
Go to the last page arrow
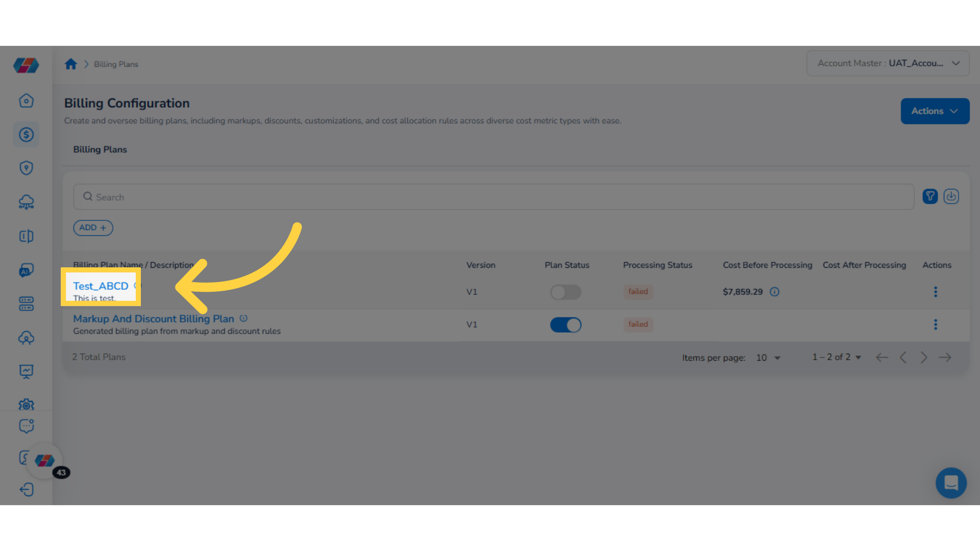[945, 357]
